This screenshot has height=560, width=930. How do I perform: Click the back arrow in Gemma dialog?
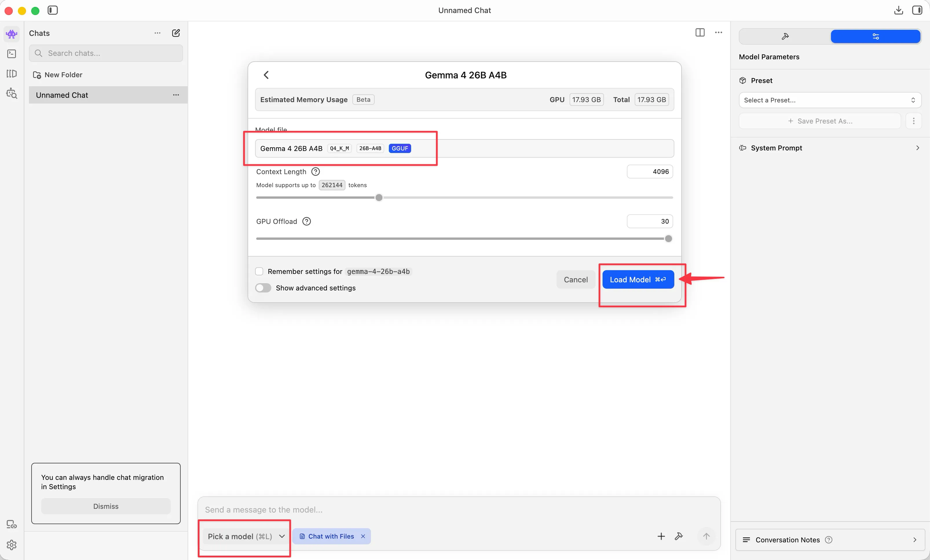(266, 75)
